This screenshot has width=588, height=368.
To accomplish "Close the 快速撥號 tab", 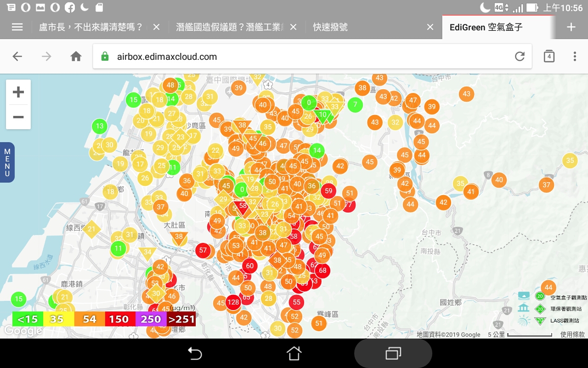I will [x=430, y=27].
